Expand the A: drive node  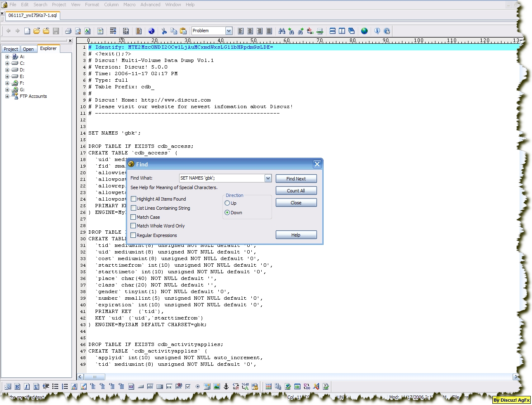(x=7, y=57)
